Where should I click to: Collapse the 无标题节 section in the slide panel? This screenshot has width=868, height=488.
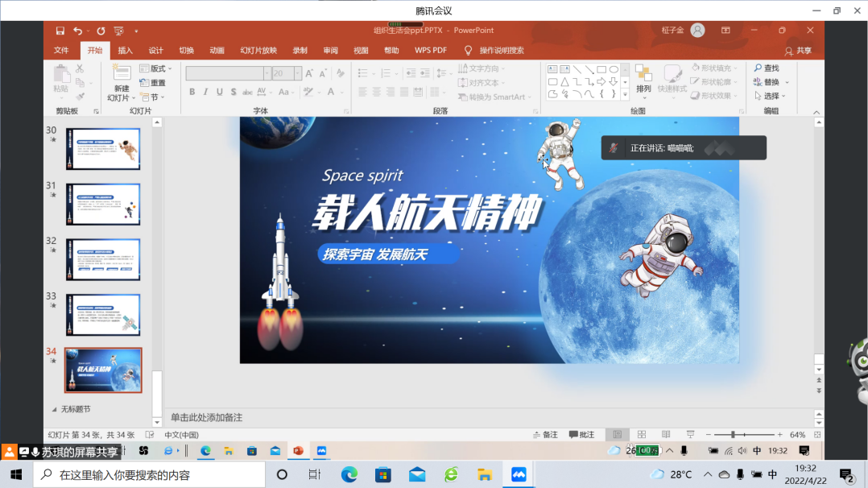click(55, 409)
